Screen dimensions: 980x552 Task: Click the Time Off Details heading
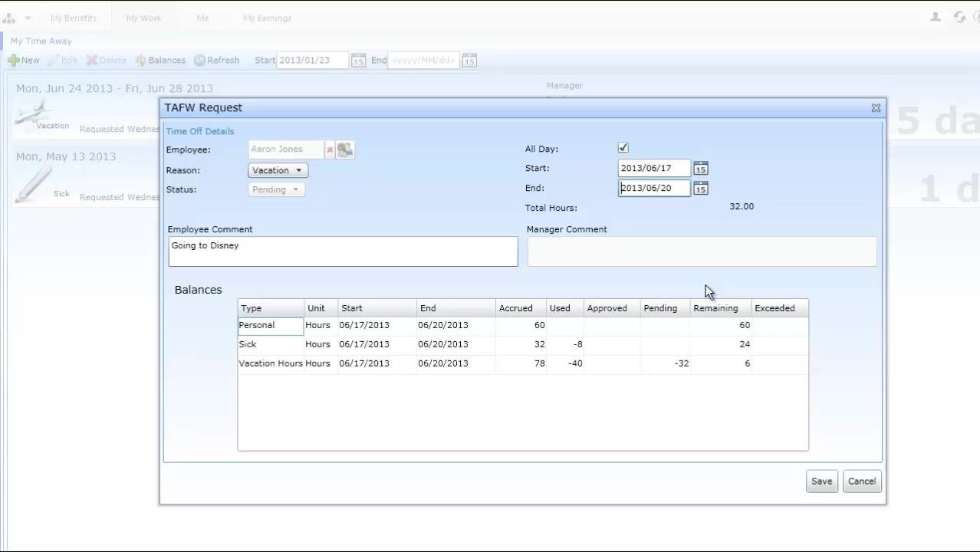pos(200,131)
